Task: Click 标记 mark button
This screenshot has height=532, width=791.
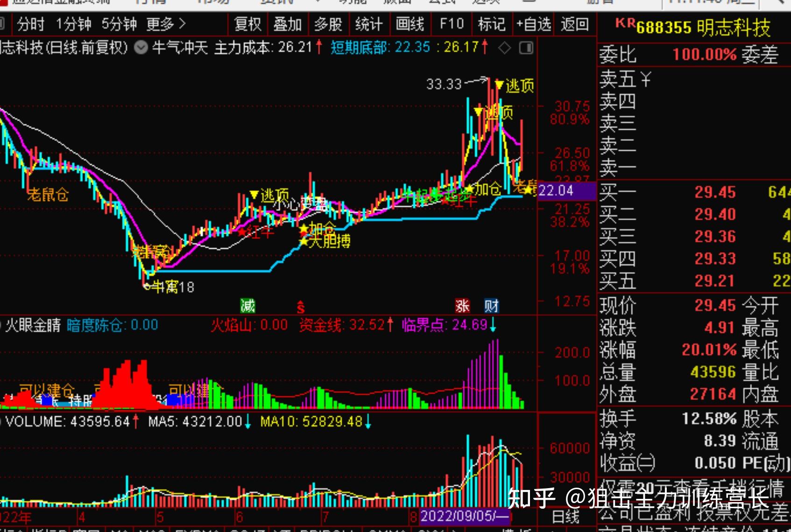Action: (x=492, y=24)
